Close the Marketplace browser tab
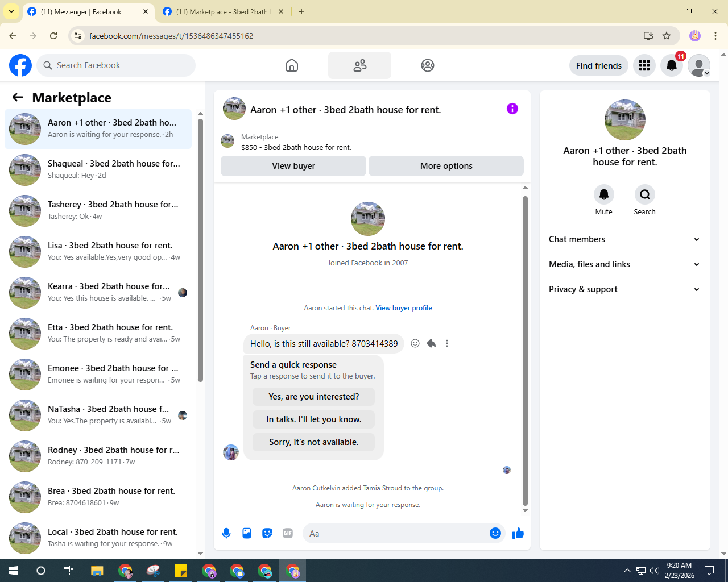Image resolution: width=728 pixels, height=582 pixels. click(x=281, y=11)
